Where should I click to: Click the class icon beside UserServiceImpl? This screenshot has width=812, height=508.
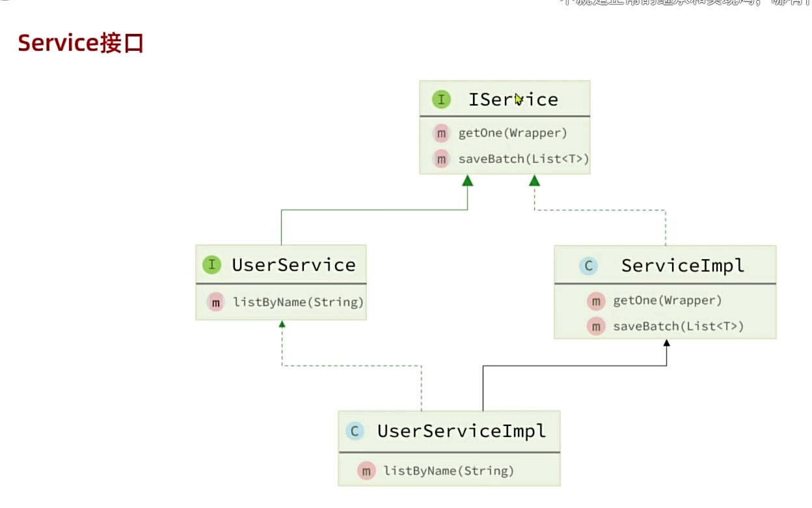click(x=355, y=431)
